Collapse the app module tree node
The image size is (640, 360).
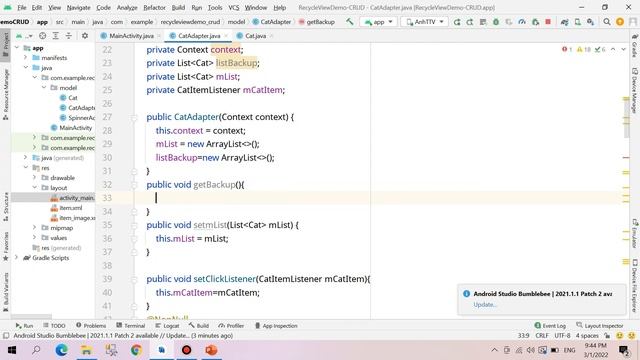(17, 48)
